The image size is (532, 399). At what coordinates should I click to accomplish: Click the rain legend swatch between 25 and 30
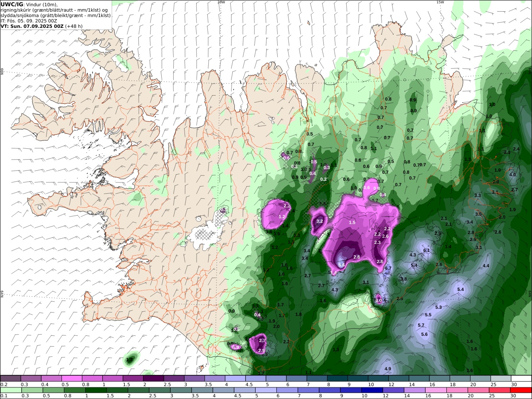click(499, 390)
